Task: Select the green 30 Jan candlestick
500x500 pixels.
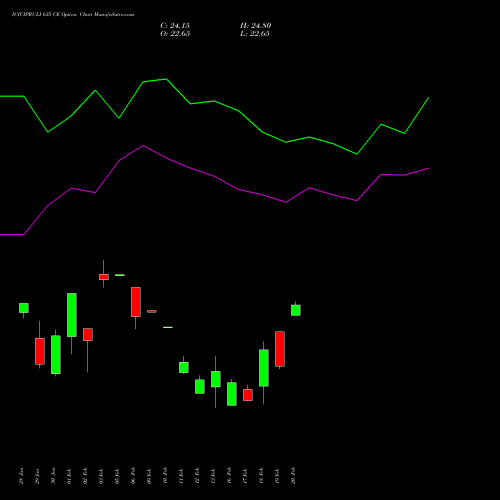Action: (56, 355)
